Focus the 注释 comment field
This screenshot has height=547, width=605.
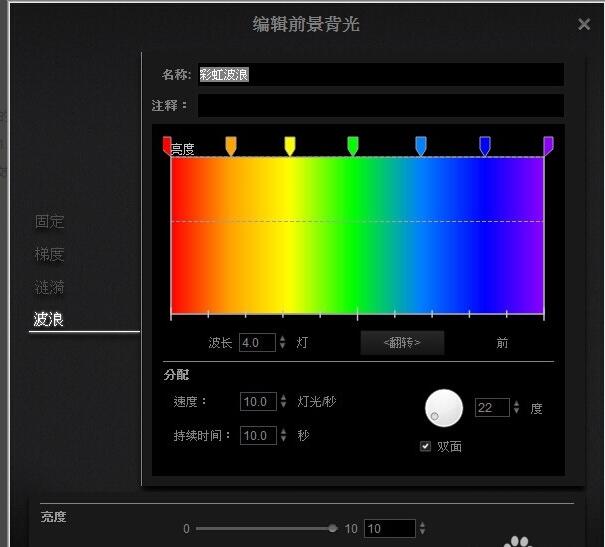381,105
